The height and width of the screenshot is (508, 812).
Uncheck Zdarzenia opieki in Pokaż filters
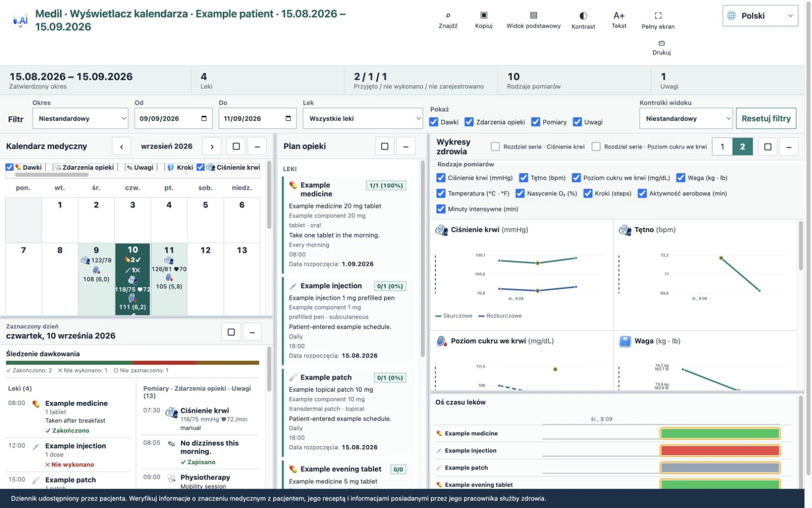469,122
